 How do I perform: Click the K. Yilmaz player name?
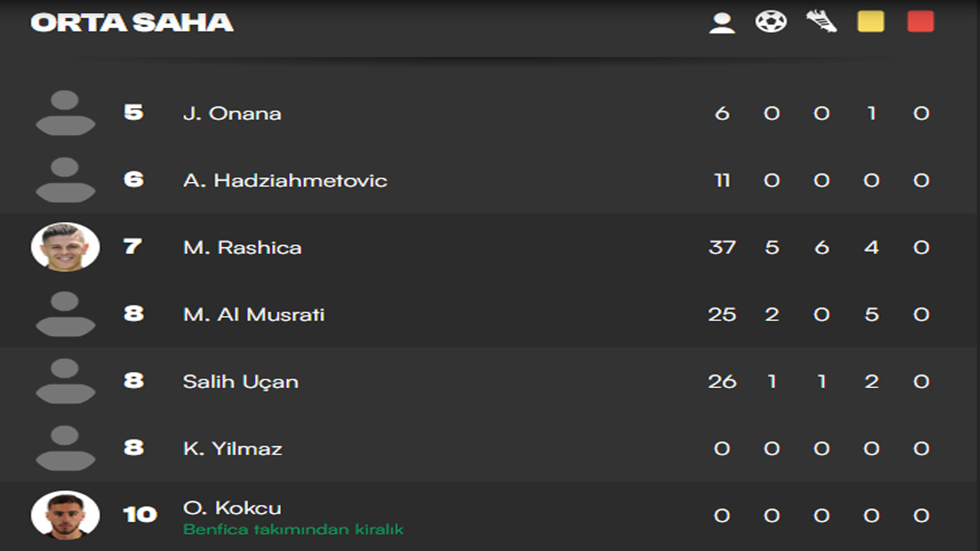(232, 448)
